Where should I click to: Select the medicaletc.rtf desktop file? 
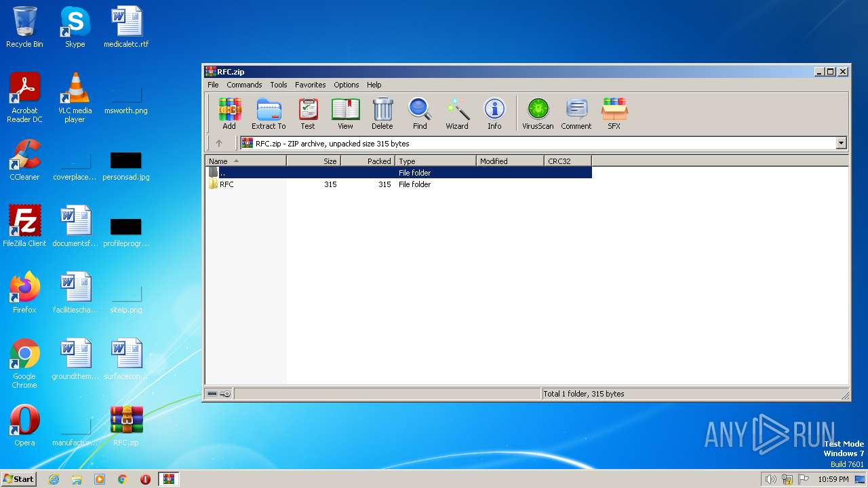[126, 28]
